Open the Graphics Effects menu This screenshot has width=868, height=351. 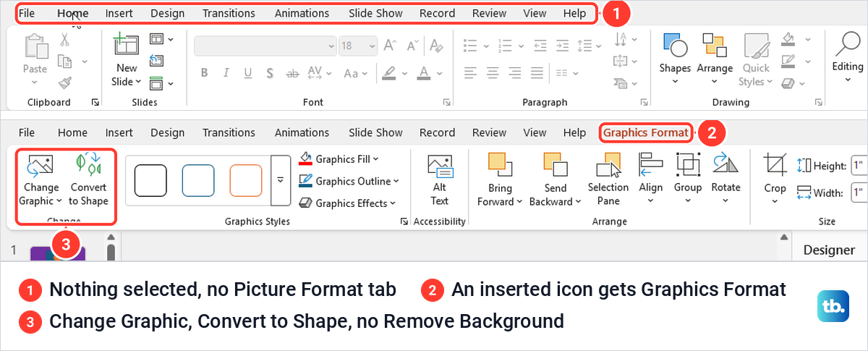pyautogui.click(x=348, y=203)
